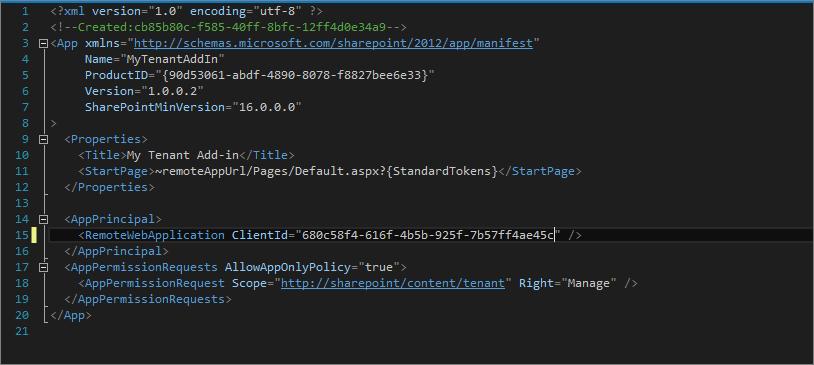Click the Right attribute value Manage
Image resolution: width=814 pixels, height=365 pixels.
[588, 283]
